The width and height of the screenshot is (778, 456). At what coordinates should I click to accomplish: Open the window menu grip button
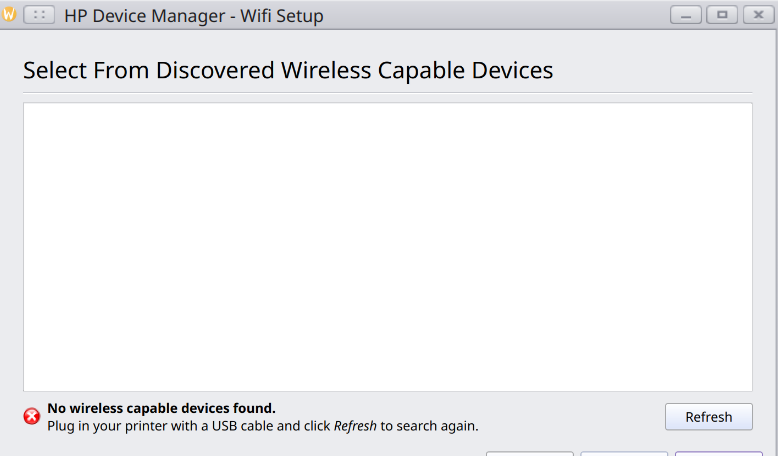click(x=39, y=15)
